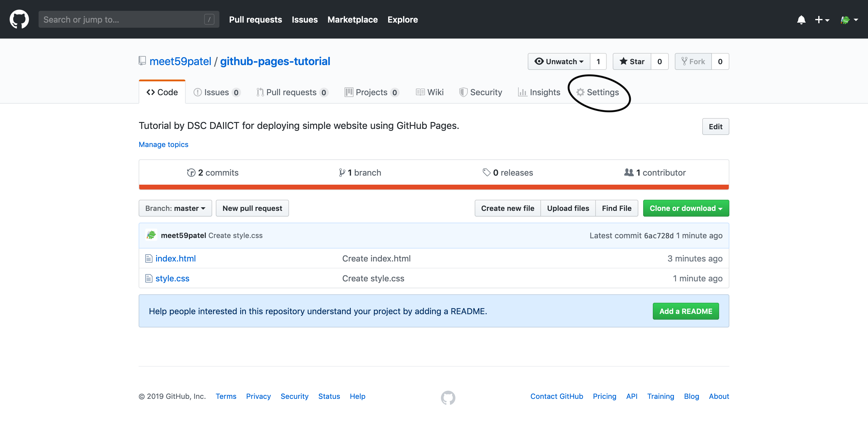
Task: Click the star icon to star repository
Action: (624, 61)
